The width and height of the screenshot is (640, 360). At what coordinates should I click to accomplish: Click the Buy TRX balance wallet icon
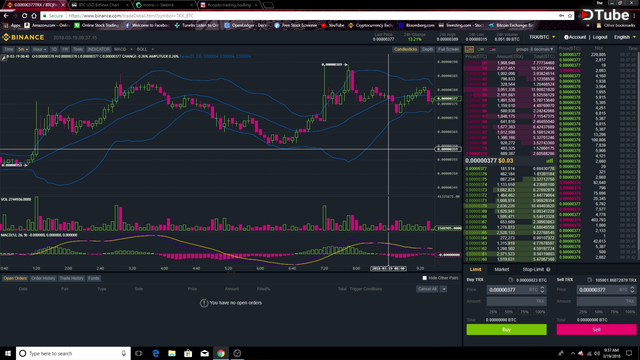[511, 280]
